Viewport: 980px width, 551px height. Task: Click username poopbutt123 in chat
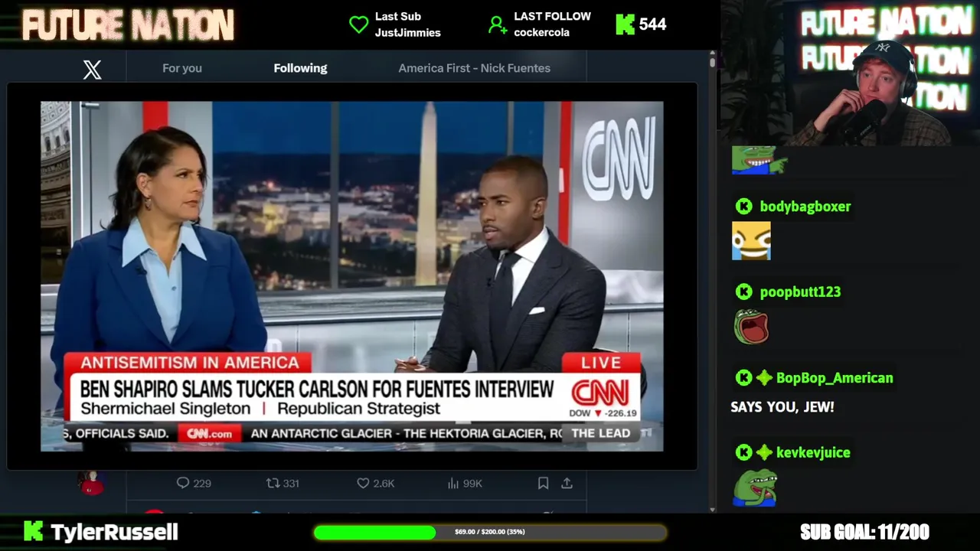(x=800, y=292)
